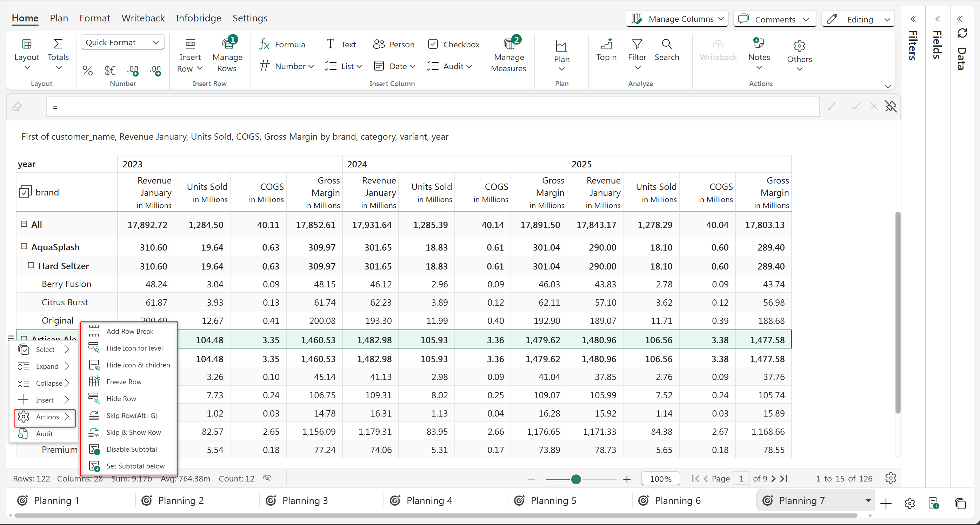Open the Manage Columns dropdown

coord(677,19)
